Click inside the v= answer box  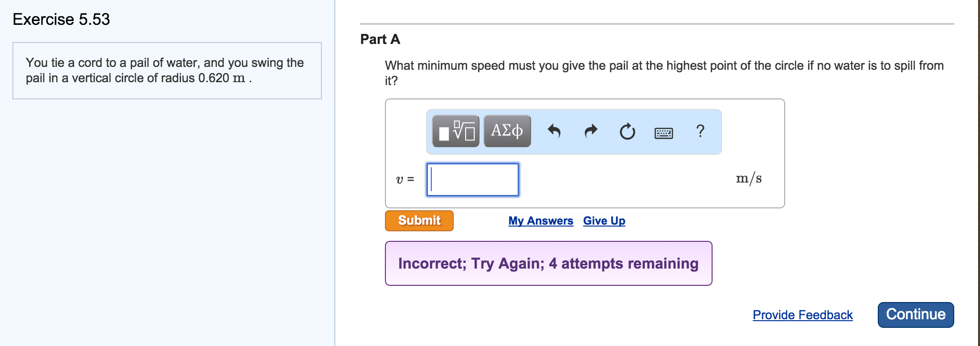472,180
